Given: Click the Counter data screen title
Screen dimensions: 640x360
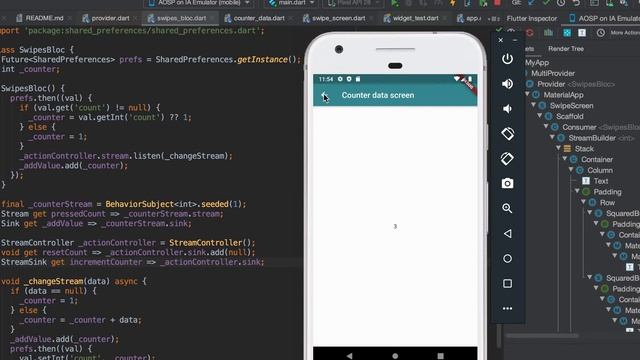Looking at the screenshot, I should (x=378, y=95).
